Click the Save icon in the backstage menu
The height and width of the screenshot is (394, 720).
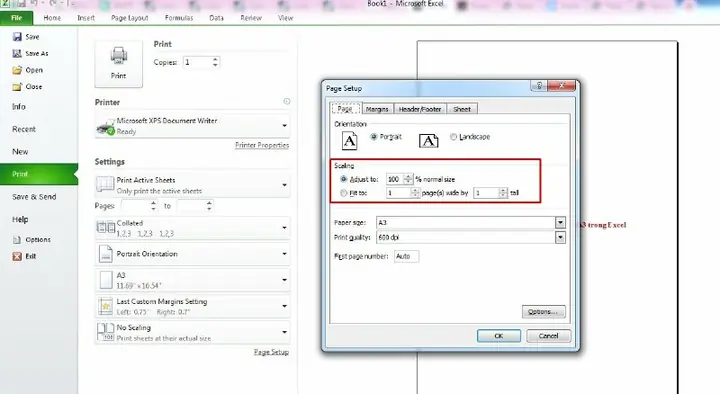[17, 37]
